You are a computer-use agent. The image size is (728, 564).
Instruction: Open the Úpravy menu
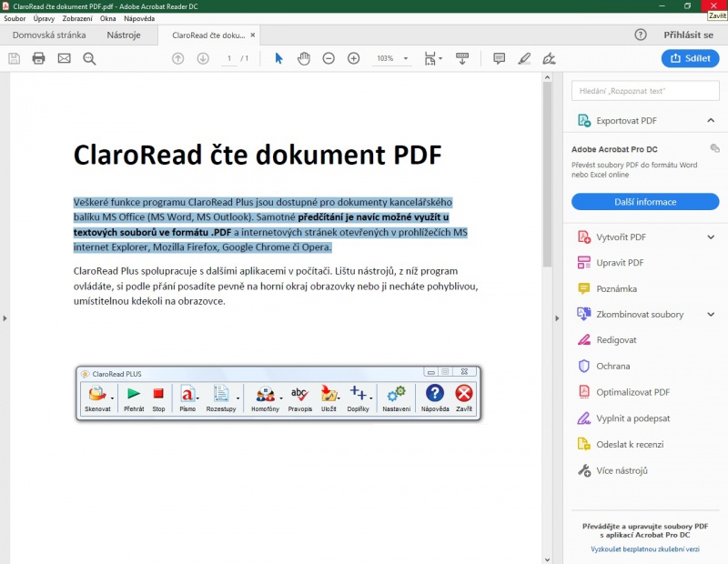click(44, 18)
